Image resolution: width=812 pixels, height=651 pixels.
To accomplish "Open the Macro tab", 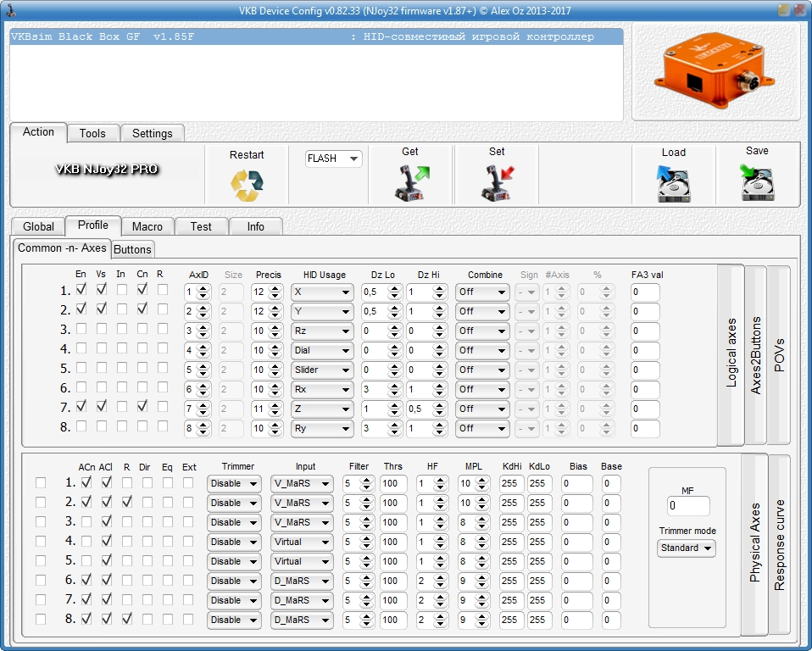I will tap(147, 226).
